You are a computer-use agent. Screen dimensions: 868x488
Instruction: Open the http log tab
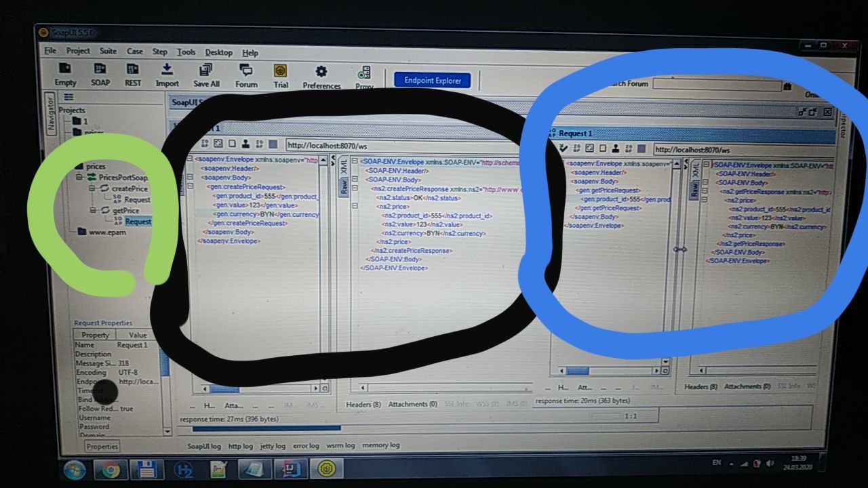pos(240,445)
